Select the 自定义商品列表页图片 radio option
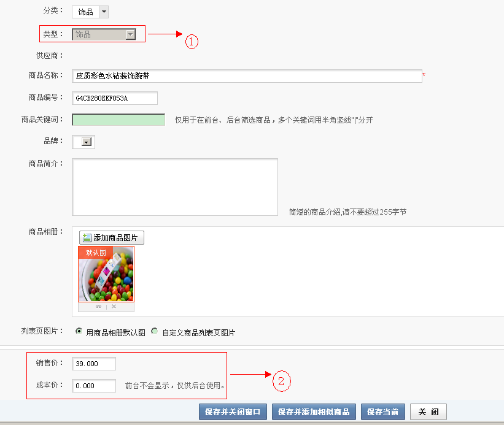This screenshot has width=504, height=425. tap(154, 332)
